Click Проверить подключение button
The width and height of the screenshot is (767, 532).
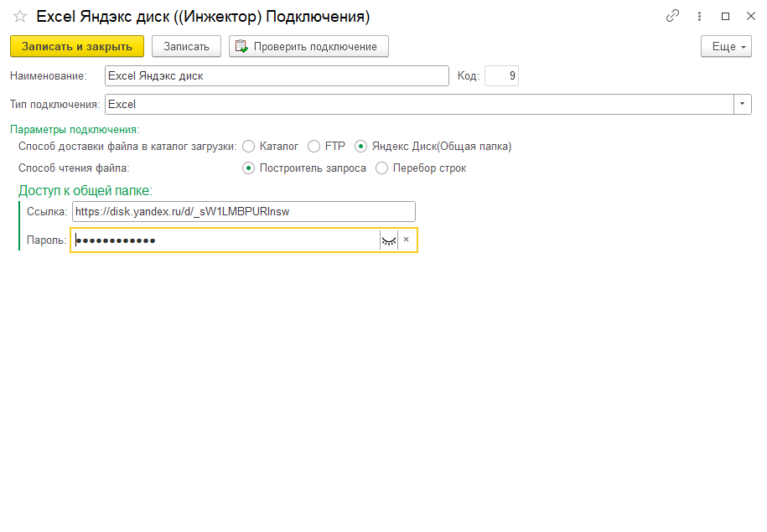pyautogui.click(x=308, y=46)
